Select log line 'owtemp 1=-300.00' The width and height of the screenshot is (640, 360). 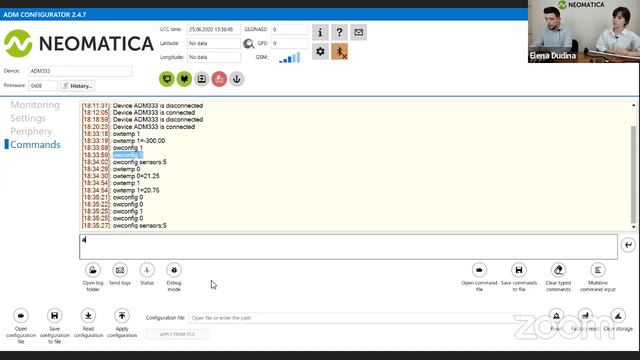click(x=139, y=141)
